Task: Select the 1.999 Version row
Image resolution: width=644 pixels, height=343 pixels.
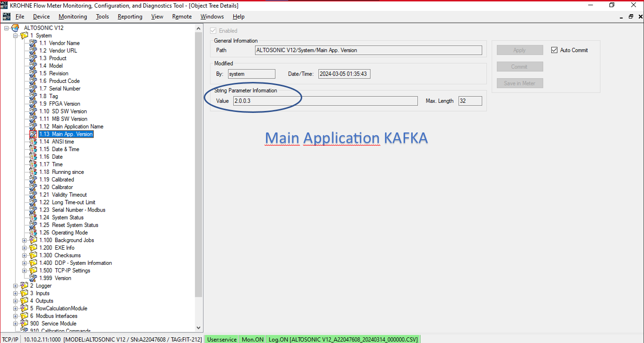Action: coord(55,278)
